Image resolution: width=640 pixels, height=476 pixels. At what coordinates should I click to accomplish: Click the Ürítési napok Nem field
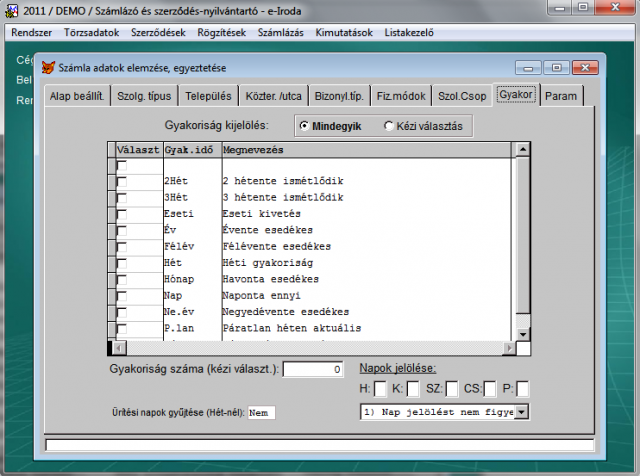(x=261, y=412)
